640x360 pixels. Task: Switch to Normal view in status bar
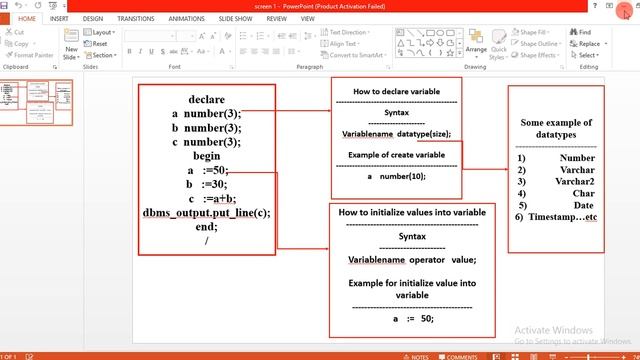[x=496, y=357]
